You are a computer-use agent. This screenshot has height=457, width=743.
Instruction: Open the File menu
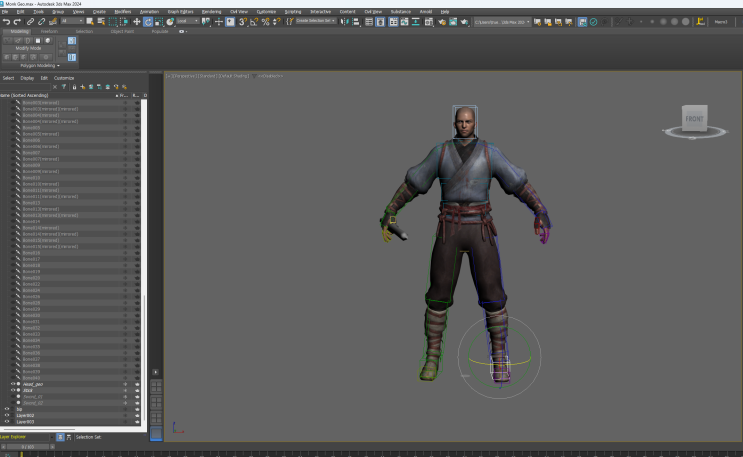[5, 11]
